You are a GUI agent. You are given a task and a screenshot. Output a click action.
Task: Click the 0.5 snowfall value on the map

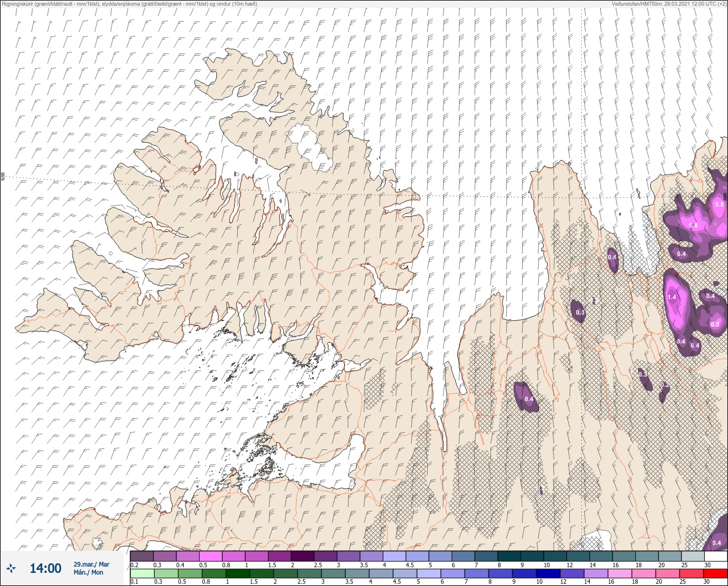tap(715, 324)
